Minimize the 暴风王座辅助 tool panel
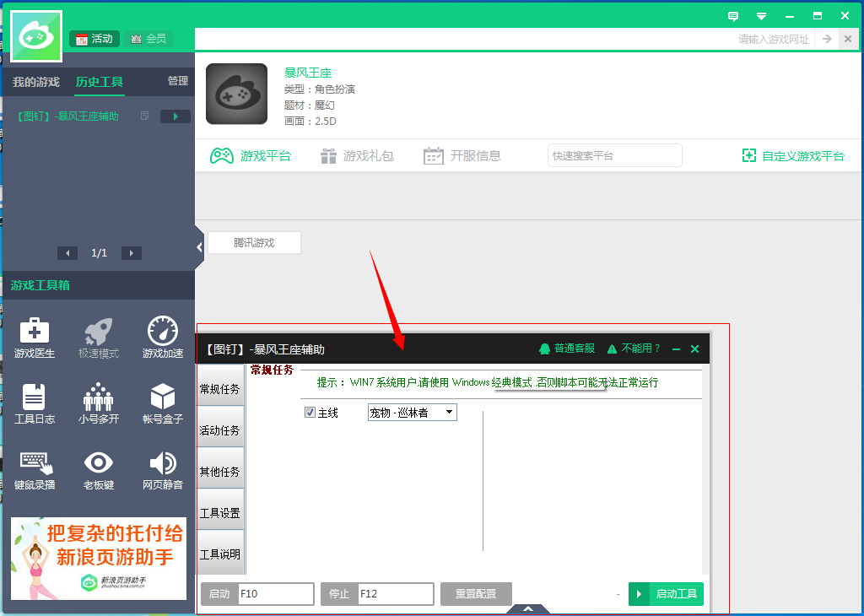The width and height of the screenshot is (864, 616). (676, 349)
